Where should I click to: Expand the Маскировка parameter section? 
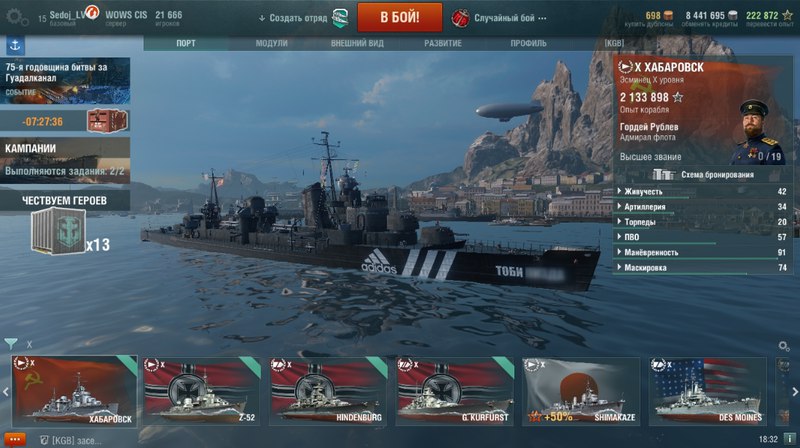click(x=703, y=267)
